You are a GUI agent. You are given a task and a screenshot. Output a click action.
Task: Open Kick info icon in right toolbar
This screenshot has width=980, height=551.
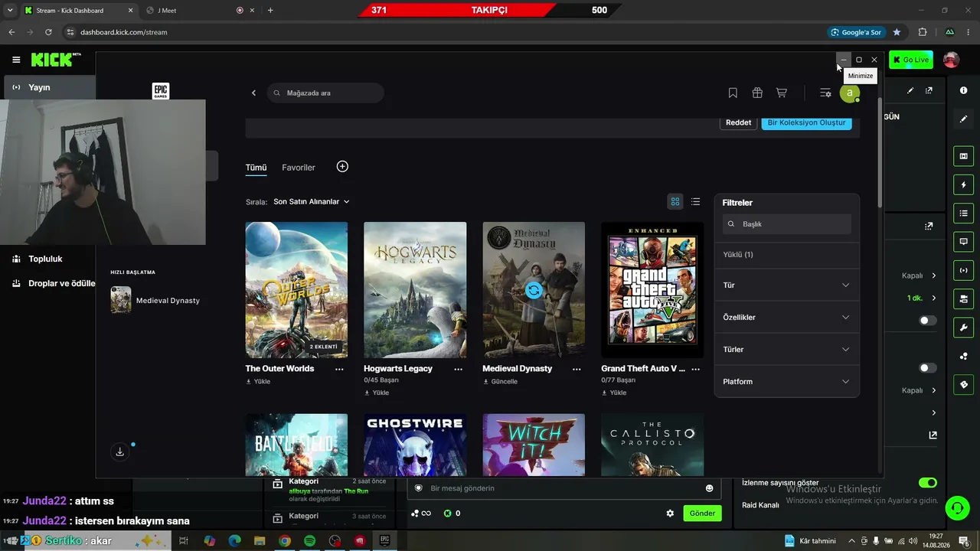point(963,90)
